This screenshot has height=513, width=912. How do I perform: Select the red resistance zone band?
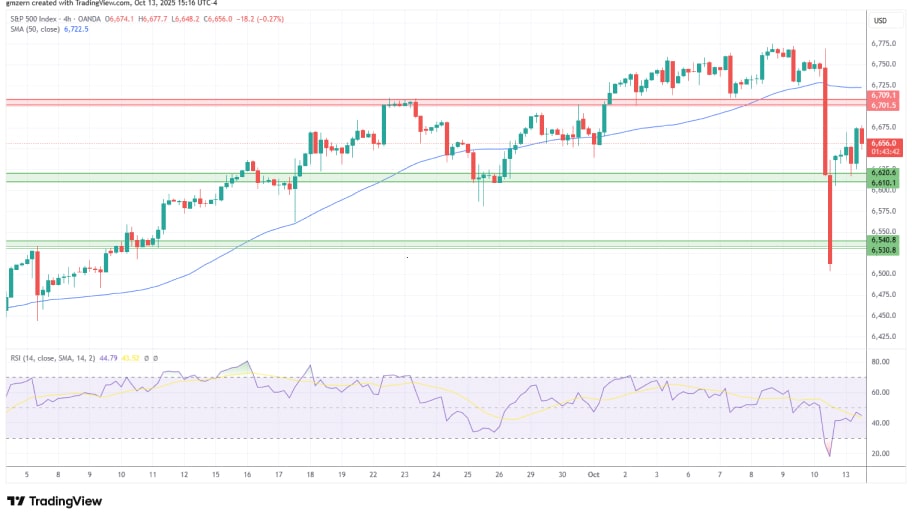click(400, 102)
